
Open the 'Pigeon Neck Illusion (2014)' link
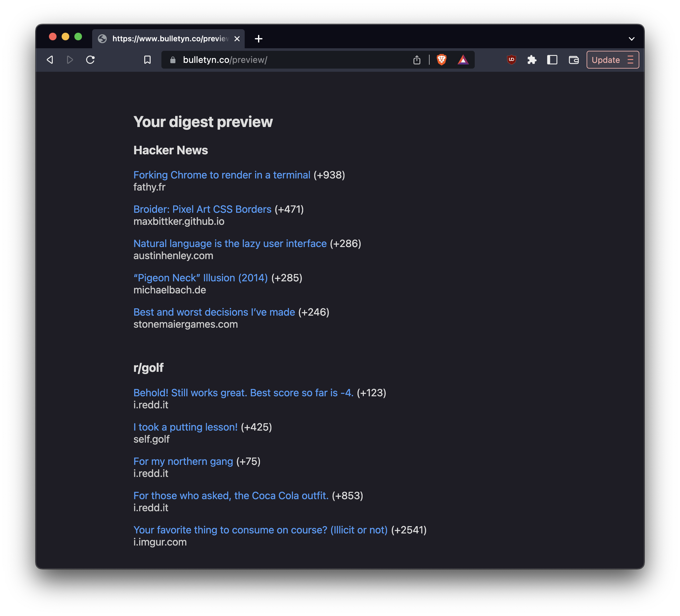201,278
